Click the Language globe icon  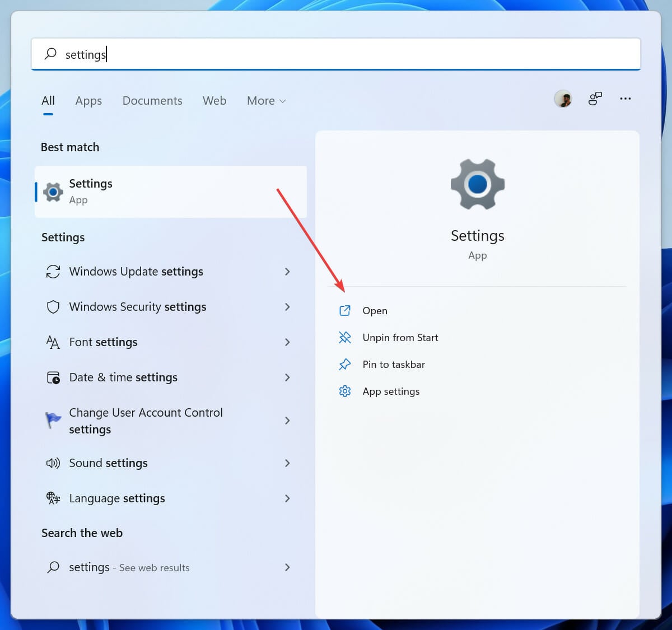click(x=53, y=498)
